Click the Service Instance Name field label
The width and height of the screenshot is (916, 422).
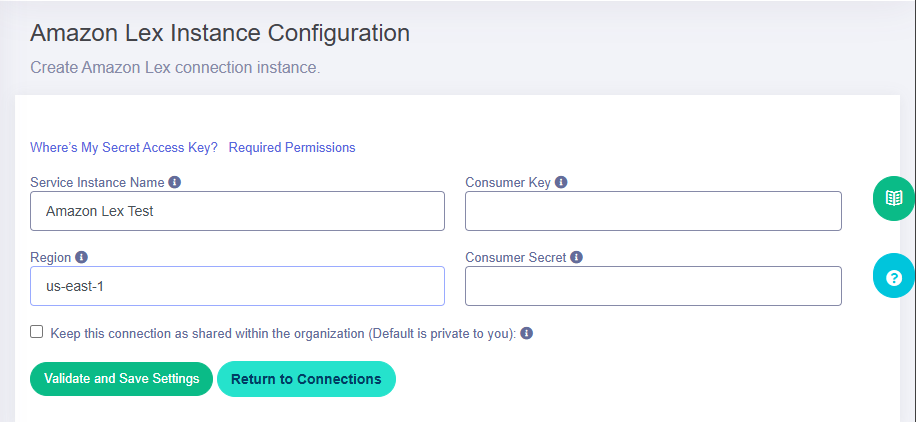tap(98, 182)
